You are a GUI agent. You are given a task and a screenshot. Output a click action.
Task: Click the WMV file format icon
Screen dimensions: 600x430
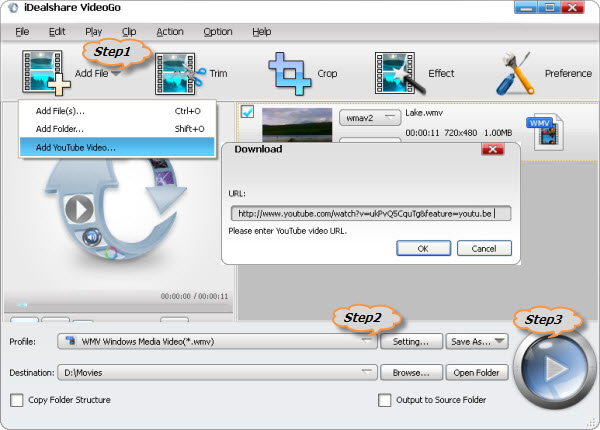point(545,132)
